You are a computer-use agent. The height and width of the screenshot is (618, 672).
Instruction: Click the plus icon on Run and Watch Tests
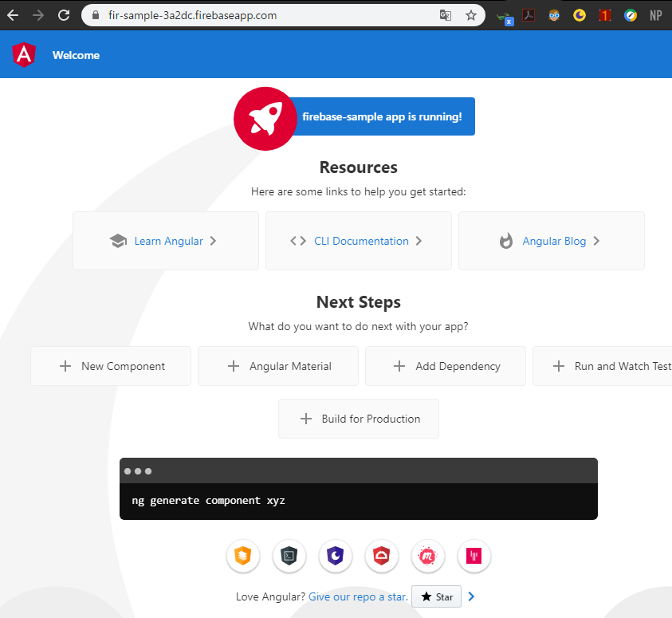click(x=559, y=366)
